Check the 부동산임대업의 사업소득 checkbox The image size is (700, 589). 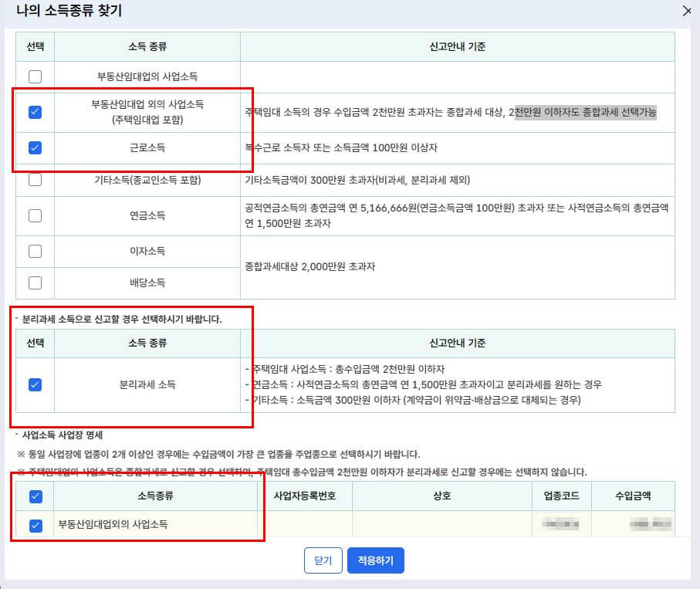point(35,75)
